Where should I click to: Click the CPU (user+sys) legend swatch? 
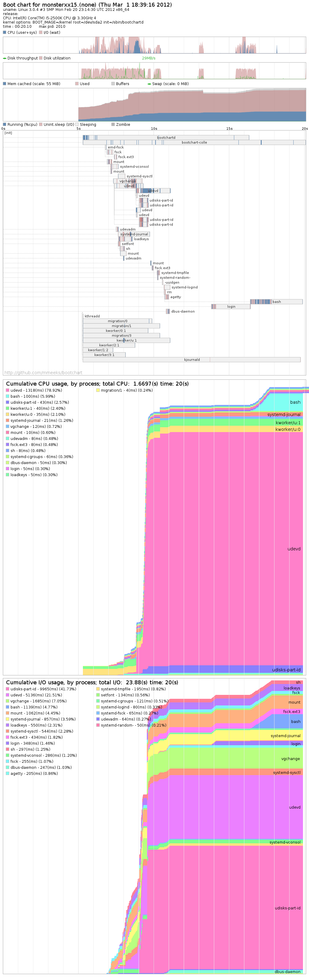pos(5,32)
